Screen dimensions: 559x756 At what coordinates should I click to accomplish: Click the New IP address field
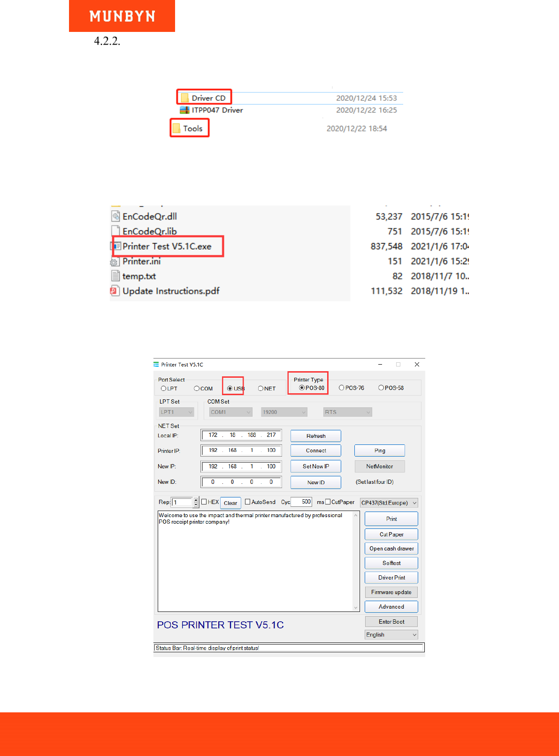coord(241,466)
